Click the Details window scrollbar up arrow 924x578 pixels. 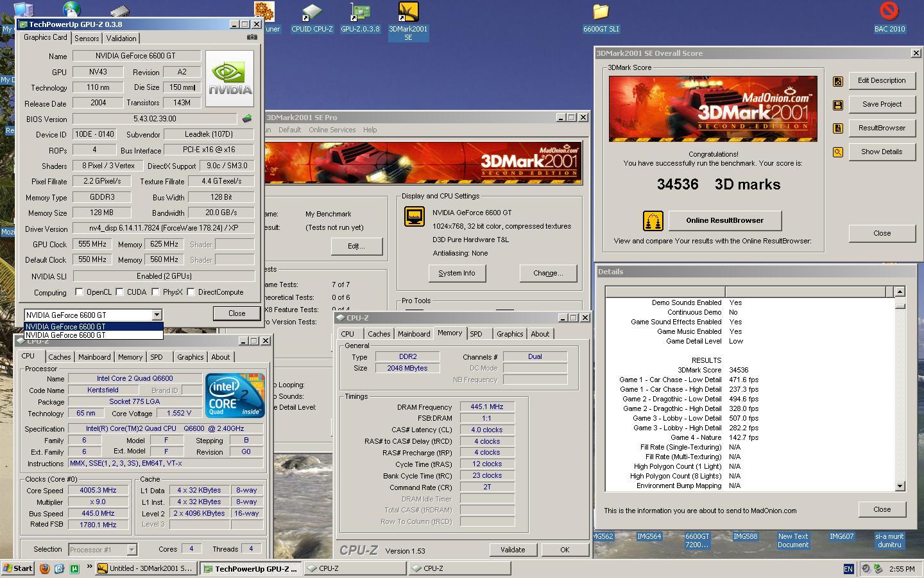[x=900, y=292]
